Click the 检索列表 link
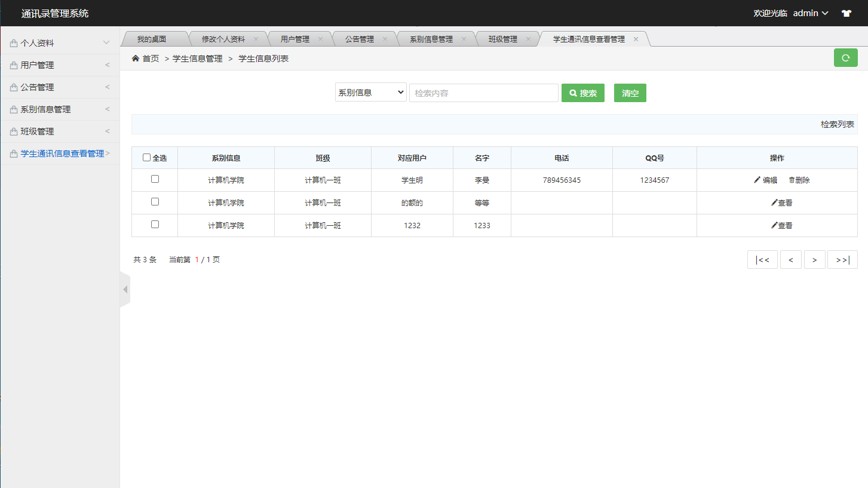This screenshot has width=868, height=488. point(836,124)
